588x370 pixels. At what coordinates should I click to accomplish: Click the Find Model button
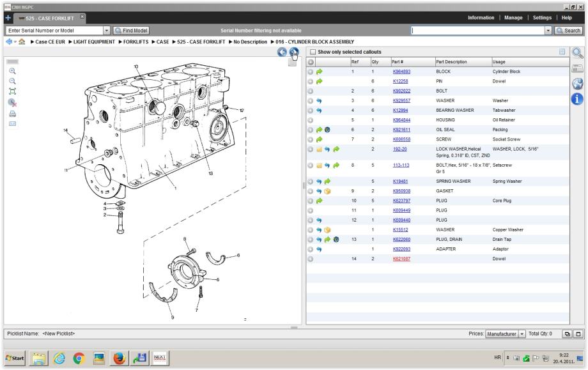131,30
